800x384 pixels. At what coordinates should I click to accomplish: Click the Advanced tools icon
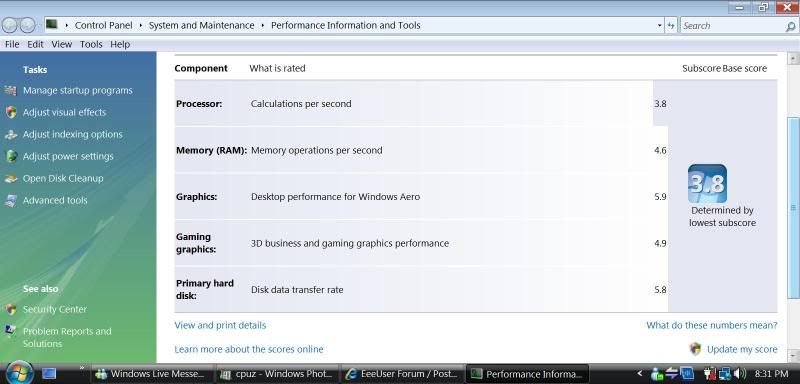(x=11, y=200)
